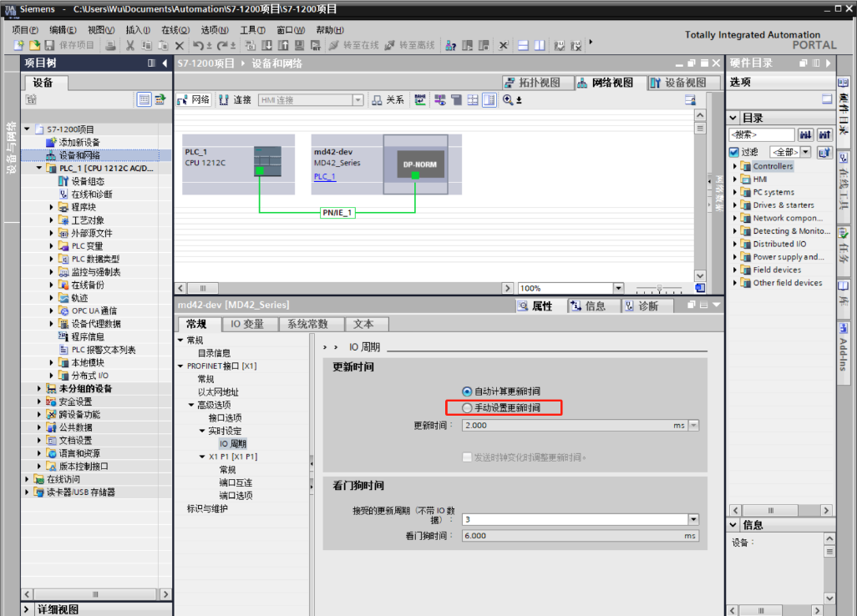Click the cut scissors icon in main toolbar
The height and width of the screenshot is (616, 857).
(129, 45)
